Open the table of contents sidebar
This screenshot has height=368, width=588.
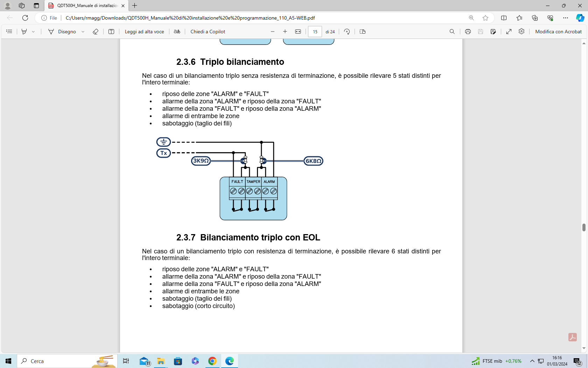point(9,32)
